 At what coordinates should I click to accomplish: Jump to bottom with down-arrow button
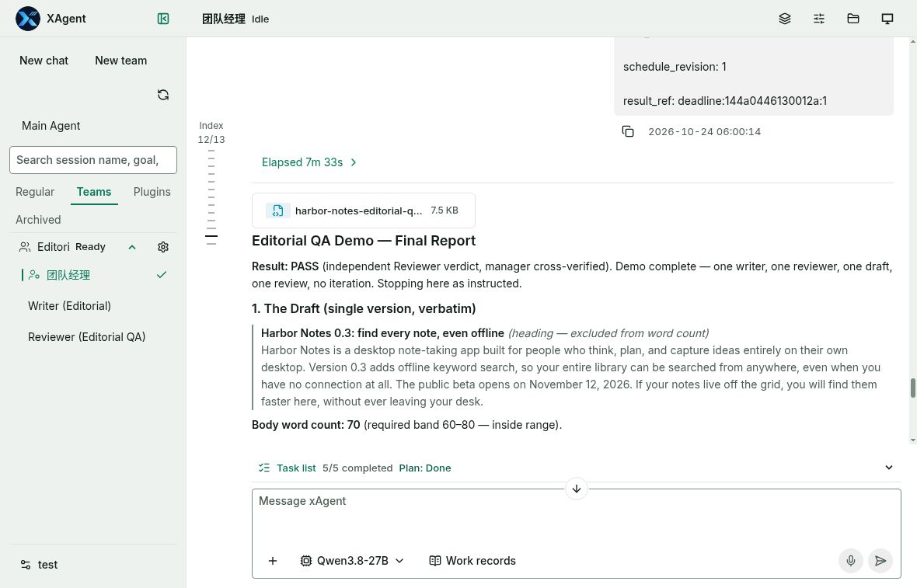pyautogui.click(x=576, y=489)
